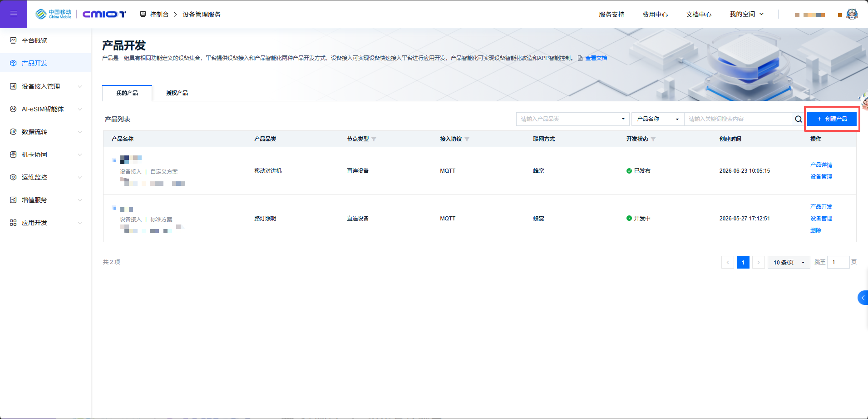Expand AI-eSIM智能体 submenu chevron
This screenshot has width=868, height=419.
(x=80, y=109)
